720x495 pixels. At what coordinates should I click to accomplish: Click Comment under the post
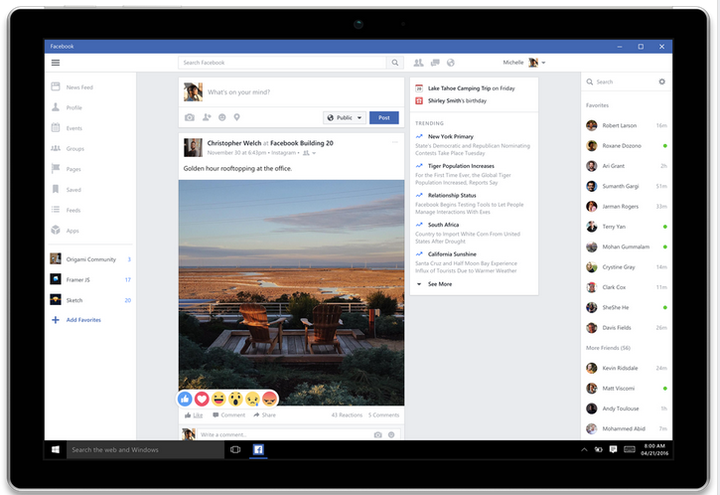tap(229, 415)
